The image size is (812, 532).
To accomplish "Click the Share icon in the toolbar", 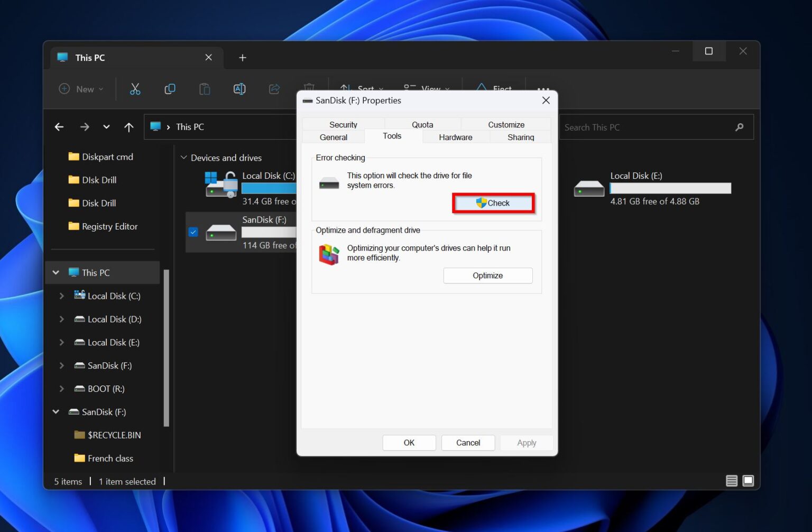I will coord(274,89).
